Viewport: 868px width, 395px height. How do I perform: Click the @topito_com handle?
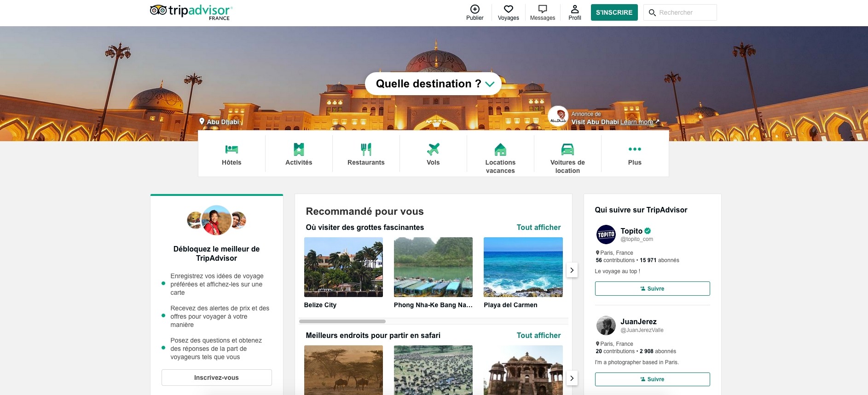637,239
